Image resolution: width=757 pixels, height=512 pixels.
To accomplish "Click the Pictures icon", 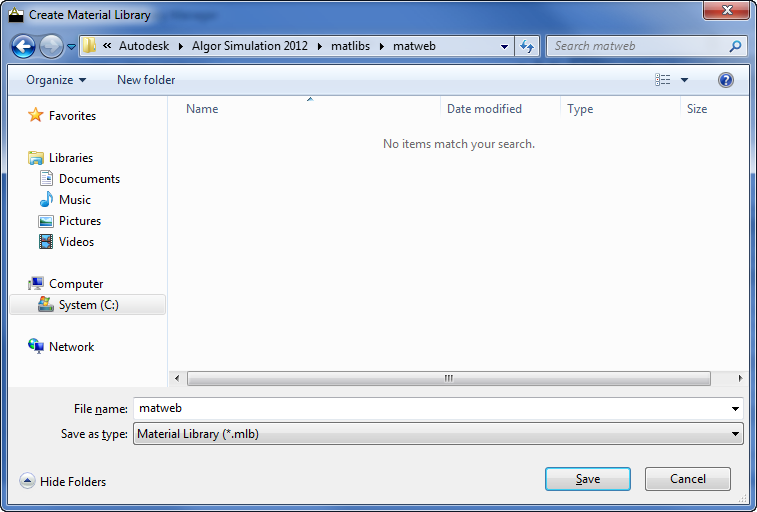I will [x=46, y=221].
